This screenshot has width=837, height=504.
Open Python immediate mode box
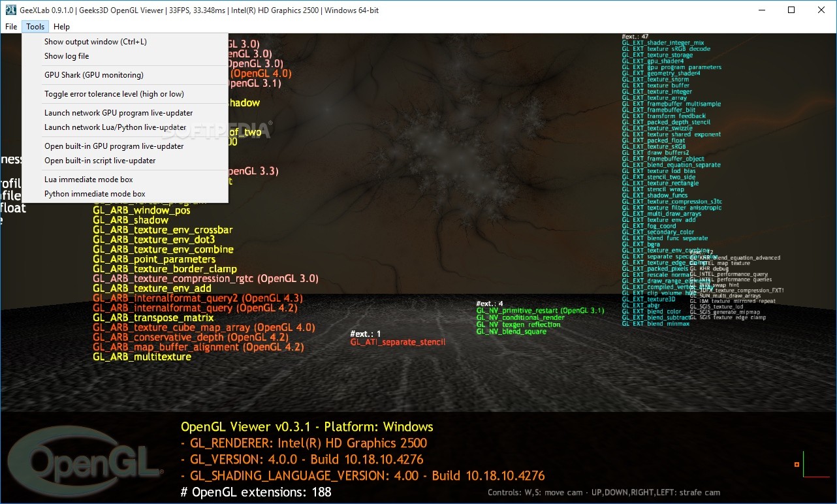pyautogui.click(x=125, y=194)
